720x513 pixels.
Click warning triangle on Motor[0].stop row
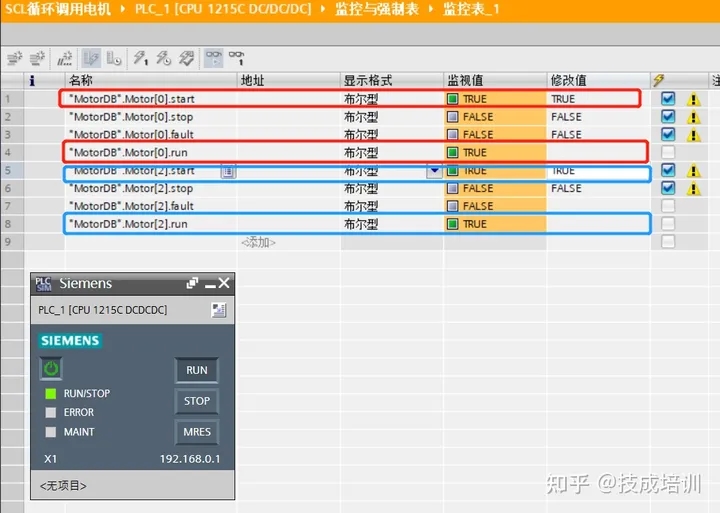pos(693,117)
